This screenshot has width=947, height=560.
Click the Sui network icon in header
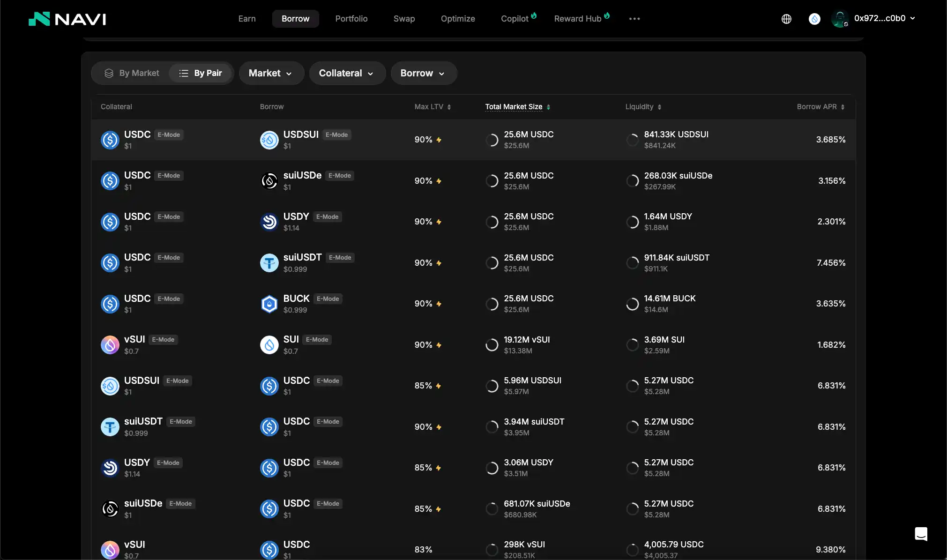click(x=814, y=19)
